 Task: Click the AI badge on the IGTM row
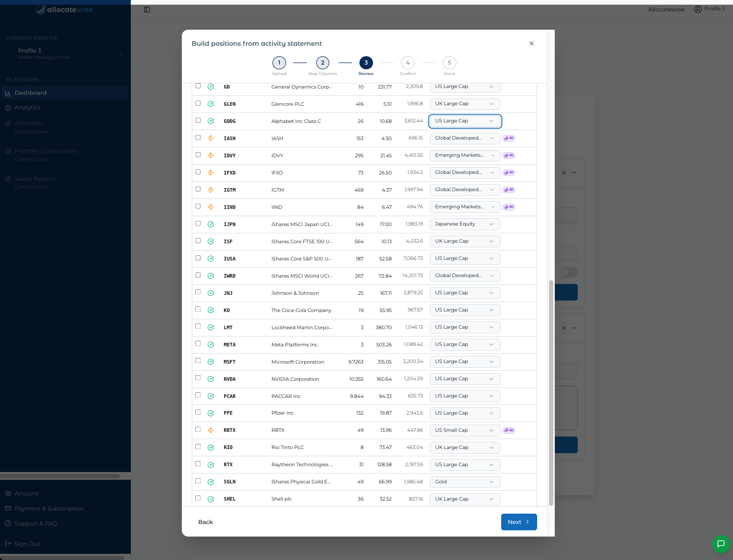[x=509, y=190]
